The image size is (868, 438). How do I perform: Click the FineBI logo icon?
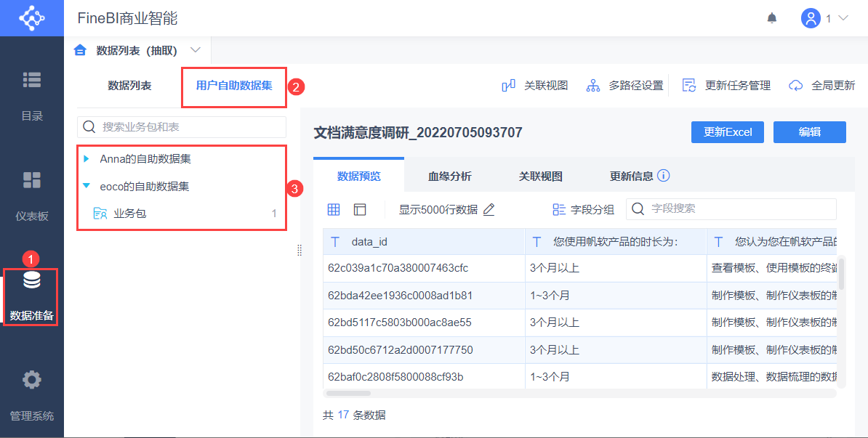pos(31,18)
